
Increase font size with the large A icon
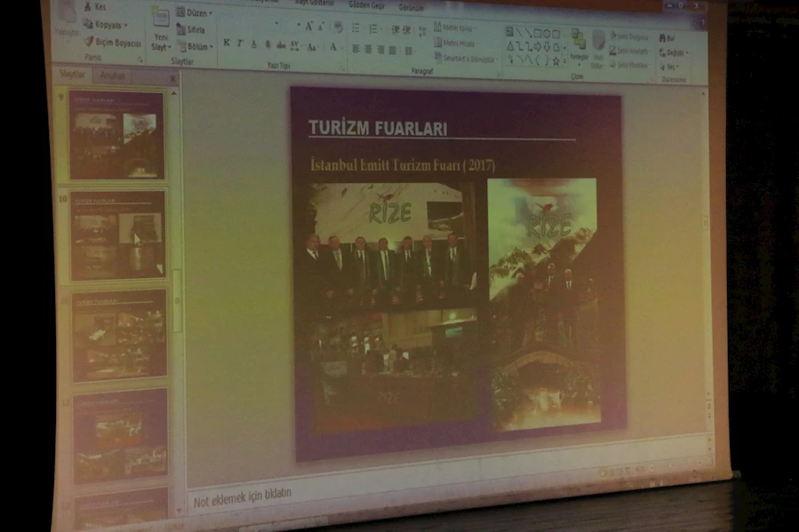click(308, 27)
